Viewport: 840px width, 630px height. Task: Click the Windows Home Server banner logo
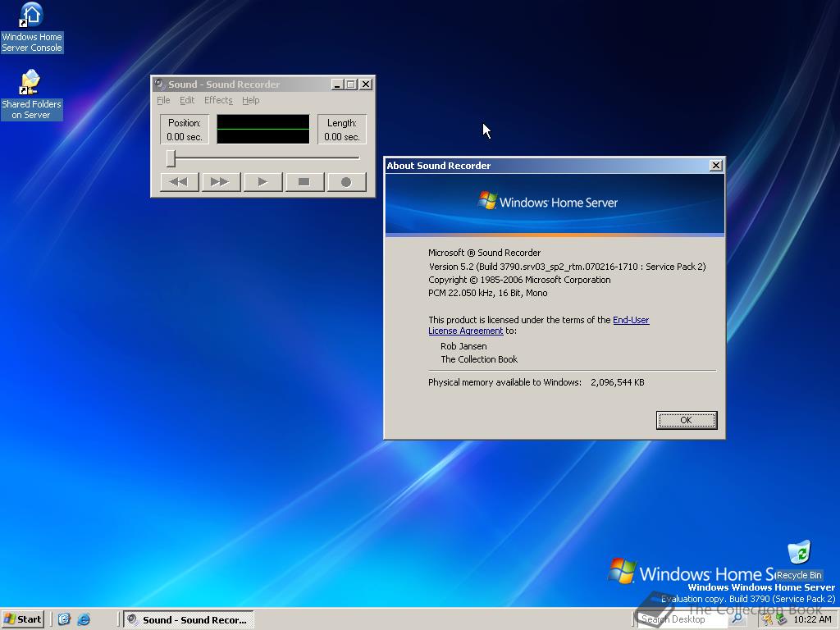[547, 202]
